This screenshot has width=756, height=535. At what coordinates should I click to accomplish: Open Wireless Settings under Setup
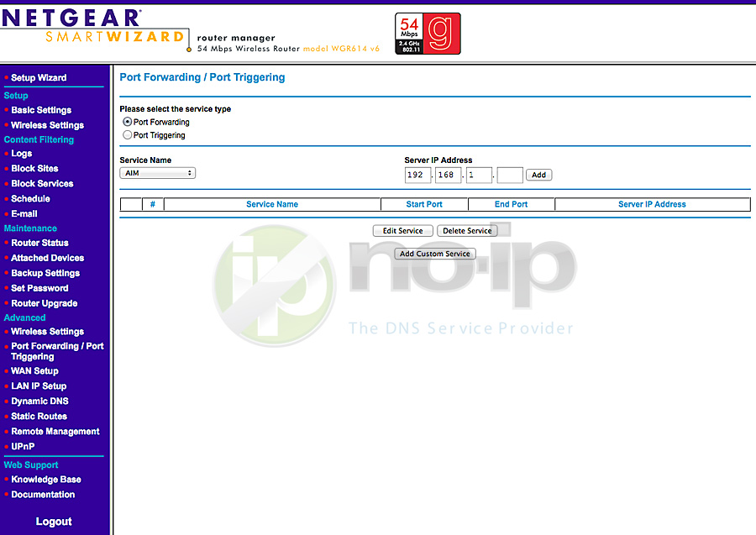[47, 125]
